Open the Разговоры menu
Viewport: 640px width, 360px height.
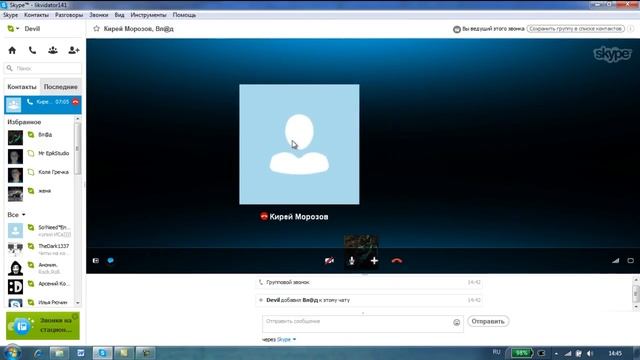[69, 15]
